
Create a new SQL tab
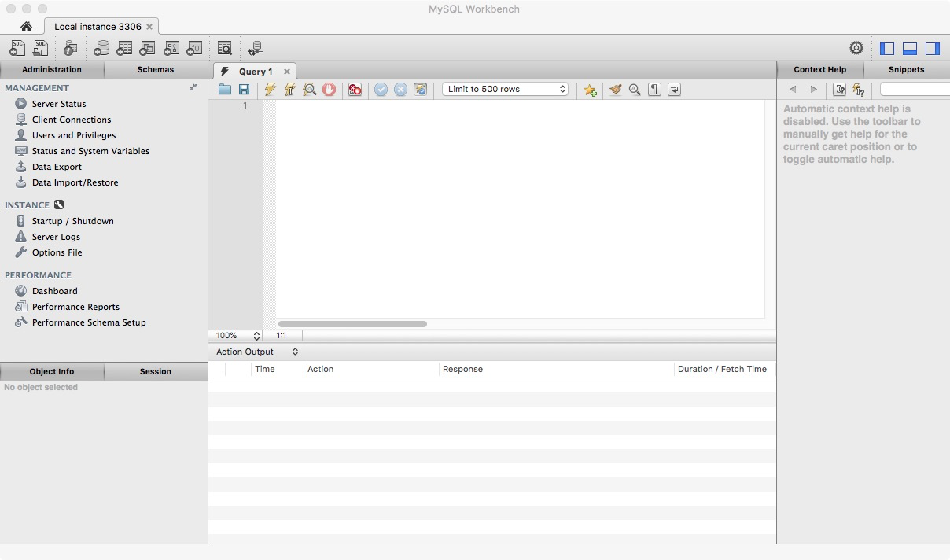point(17,49)
